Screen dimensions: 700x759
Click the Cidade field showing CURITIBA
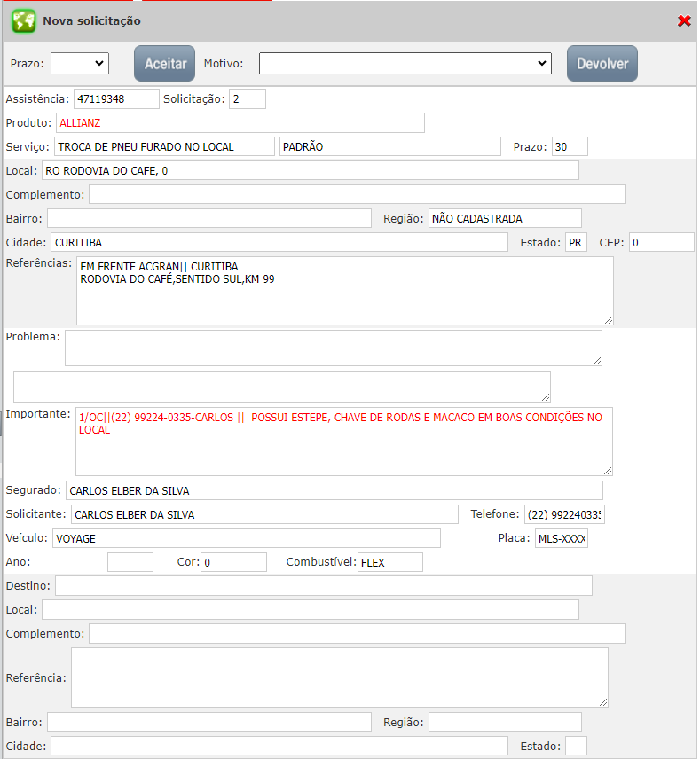[x=279, y=242]
